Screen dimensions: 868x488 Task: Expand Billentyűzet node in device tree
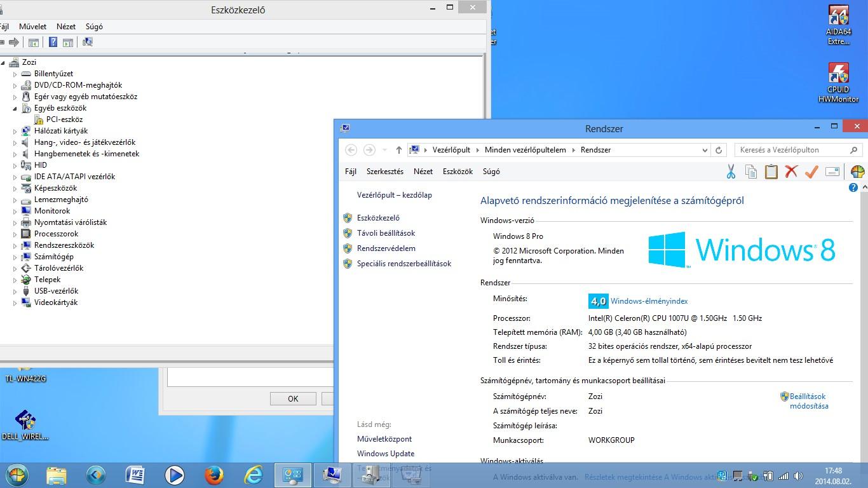coord(15,74)
